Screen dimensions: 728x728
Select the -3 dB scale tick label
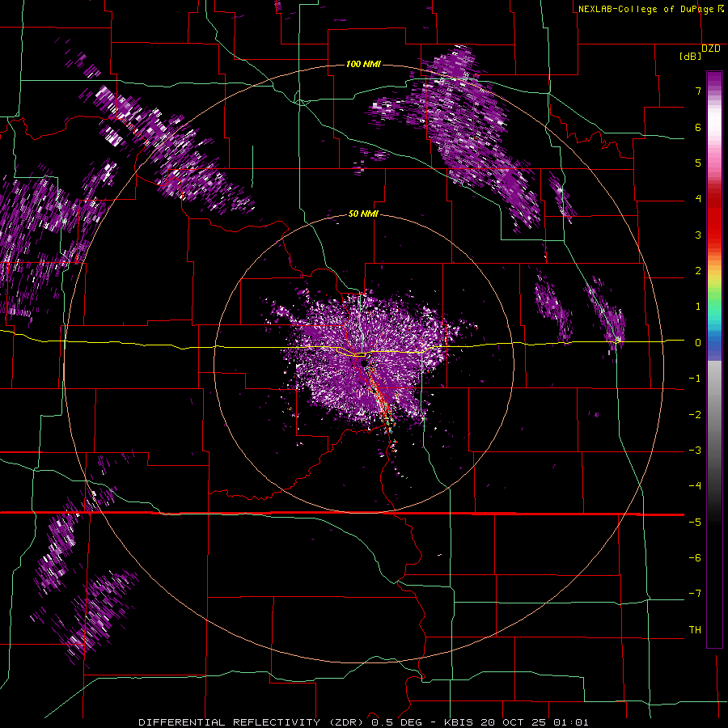pyautogui.click(x=695, y=451)
